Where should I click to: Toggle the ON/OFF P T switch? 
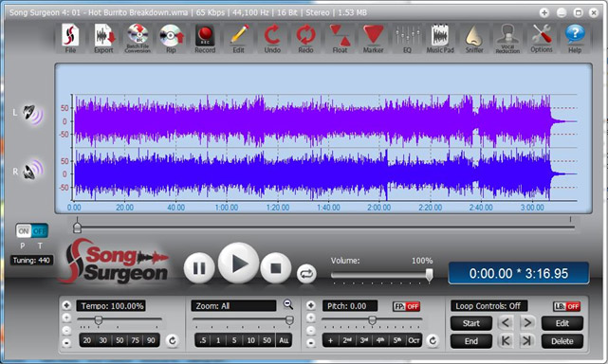point(32,231)
